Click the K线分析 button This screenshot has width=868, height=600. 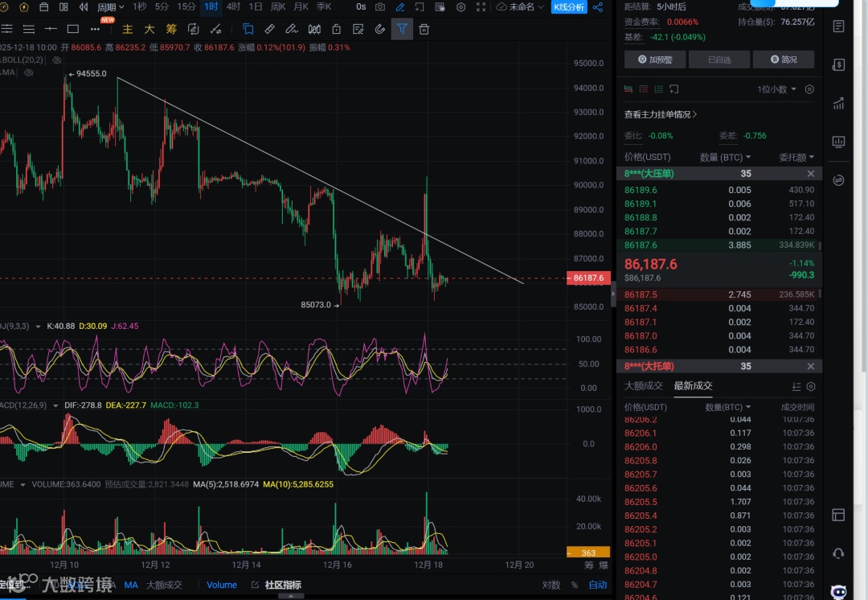point(569,6)
